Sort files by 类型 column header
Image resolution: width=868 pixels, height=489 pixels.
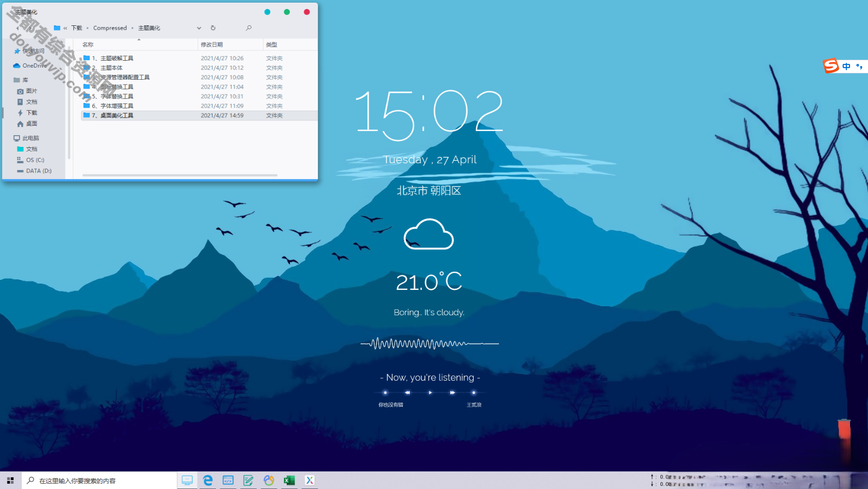click(x=271, y=45)
